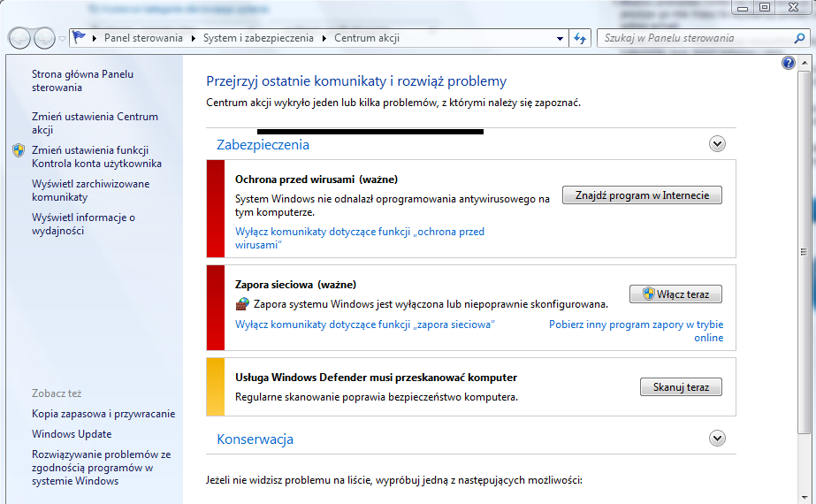Screen dimensions: 816x504
Task: Click the Konserwacja section heading
Action: 255,439
